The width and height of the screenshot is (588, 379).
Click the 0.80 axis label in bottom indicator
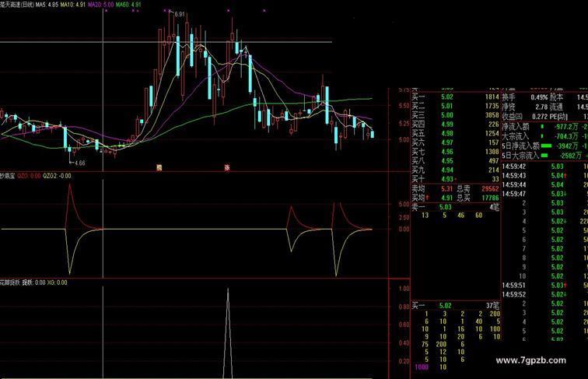coord(404,307)
